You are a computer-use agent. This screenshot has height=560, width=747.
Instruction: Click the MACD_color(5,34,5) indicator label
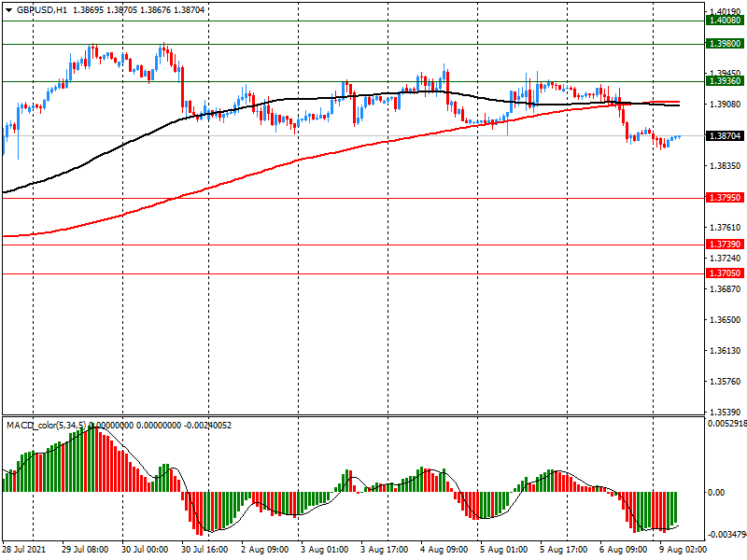point(47,426)
